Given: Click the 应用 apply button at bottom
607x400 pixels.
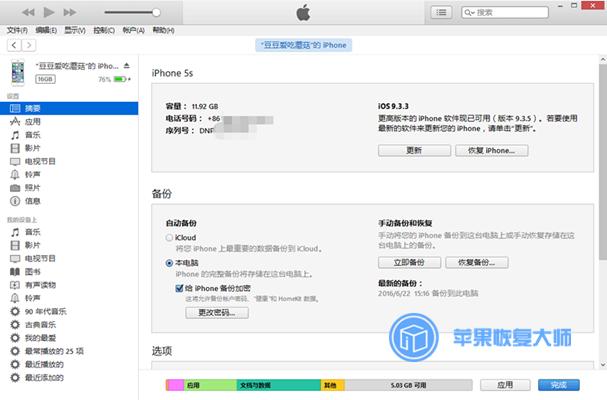Looking at the screenshot, I should (505, 385).
